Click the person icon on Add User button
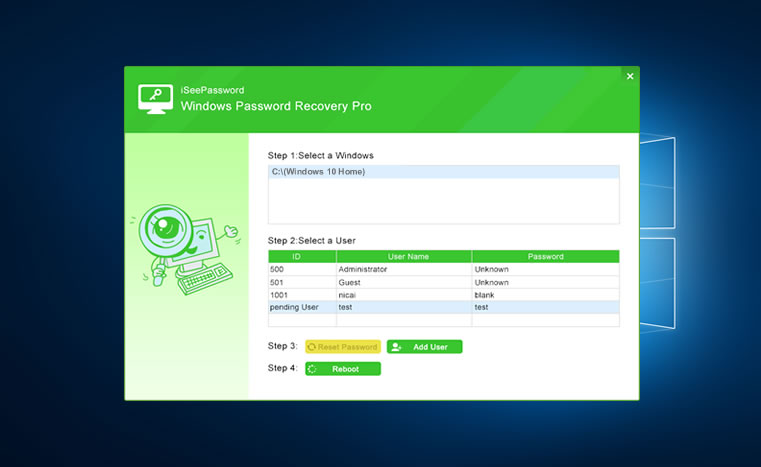761x467 pixels. (396, 347)
